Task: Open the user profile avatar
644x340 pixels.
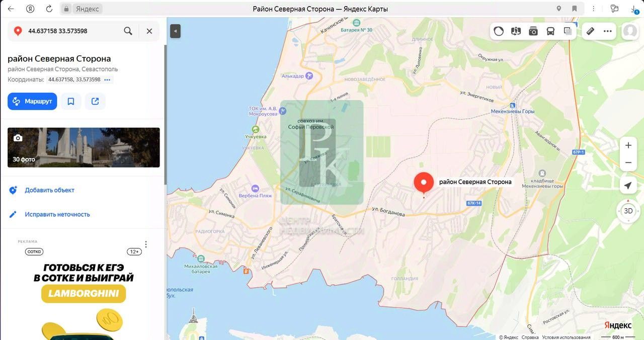Action: point(629,31)
